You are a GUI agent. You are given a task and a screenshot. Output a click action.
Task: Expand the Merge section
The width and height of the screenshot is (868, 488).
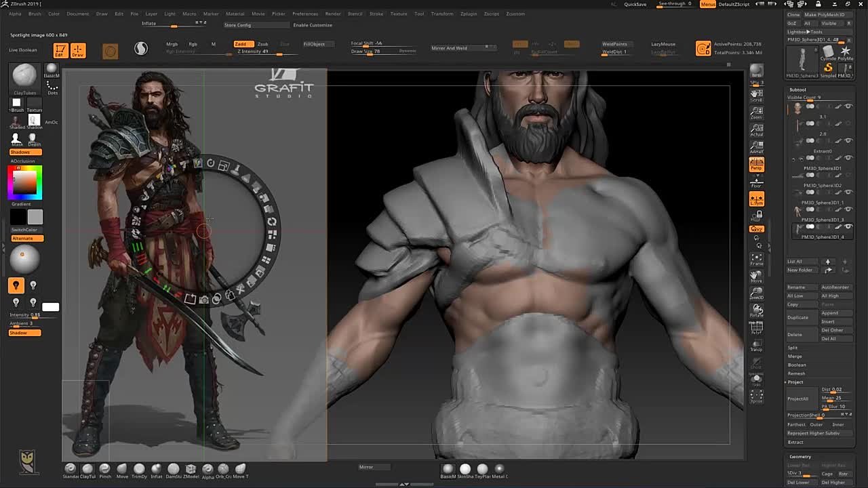pos(795,356)
